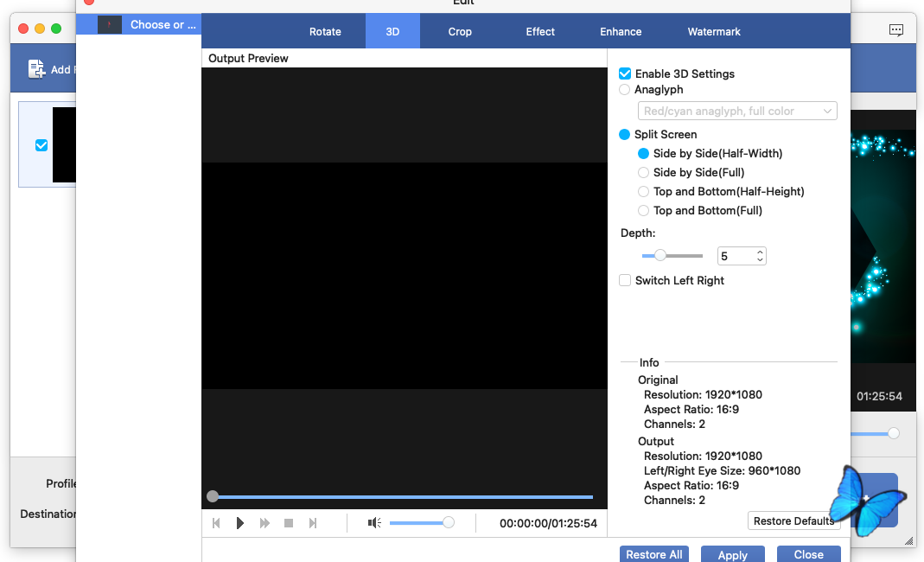Select the video thumbnail next to Choose or
Image resolution: width=924 pixels, height=562 pixels.
pos(110,25)
